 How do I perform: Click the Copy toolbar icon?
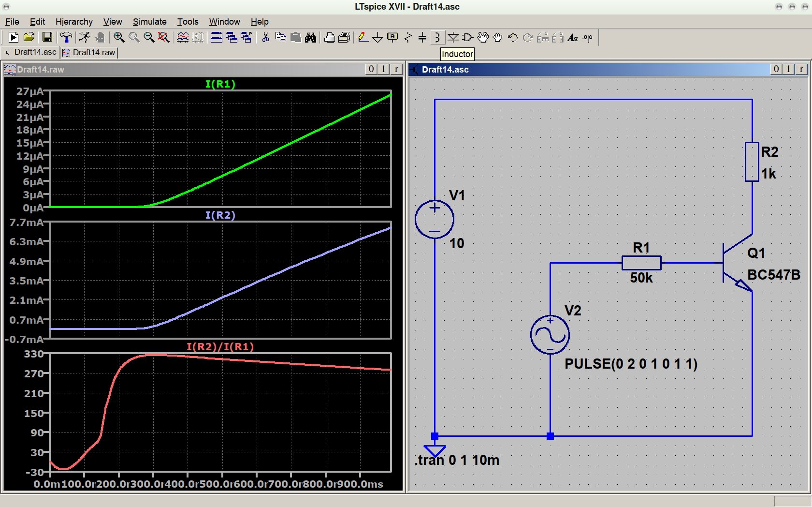(280, 37)
